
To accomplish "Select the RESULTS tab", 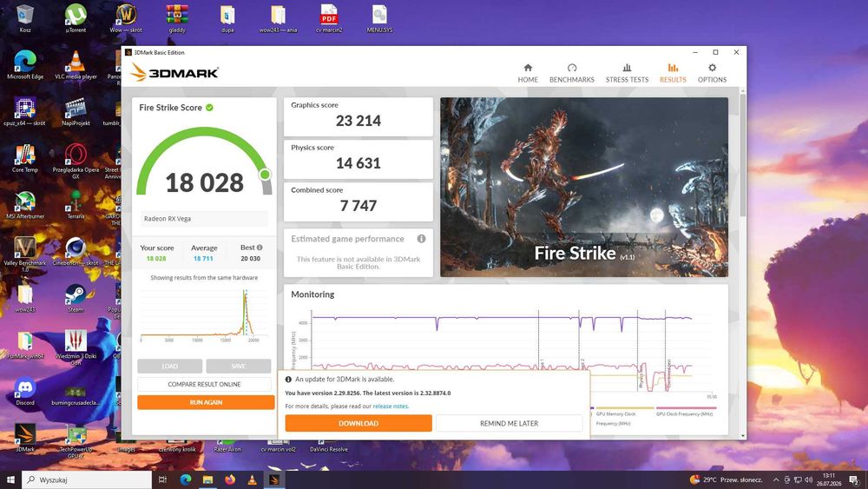I will click(x=673, y=73).
